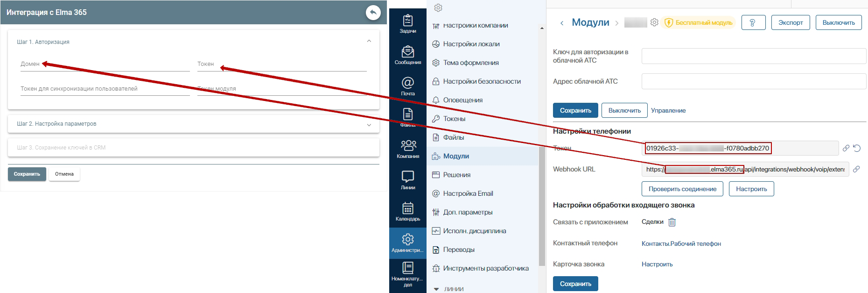Expand Шаг 2. Настройка параметров section
Image resolution: width=868 pixels, height=293 pixels.
369,124
